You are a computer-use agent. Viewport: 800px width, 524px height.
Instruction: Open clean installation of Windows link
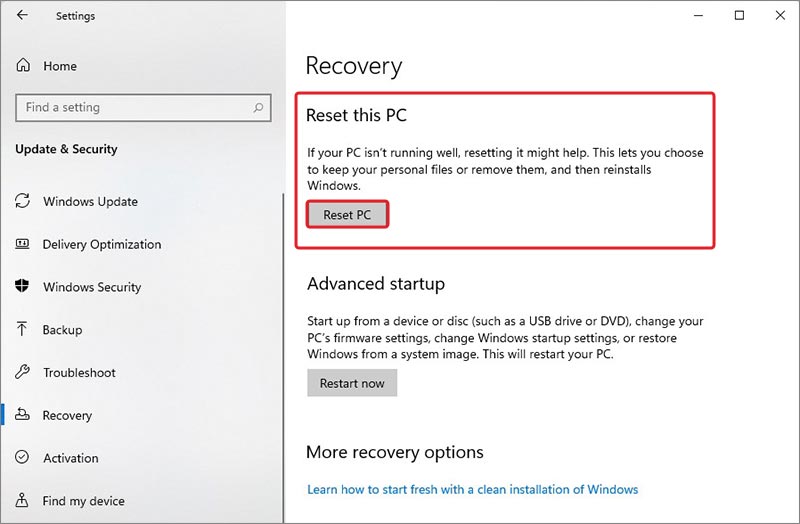tap(472, 490)
